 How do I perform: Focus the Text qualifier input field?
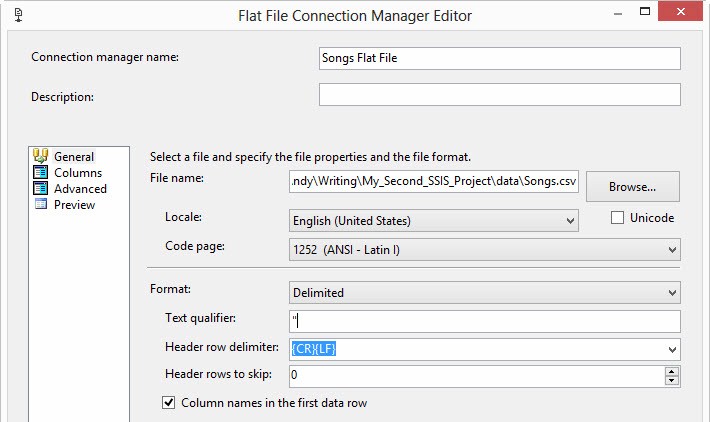[485, 321]
